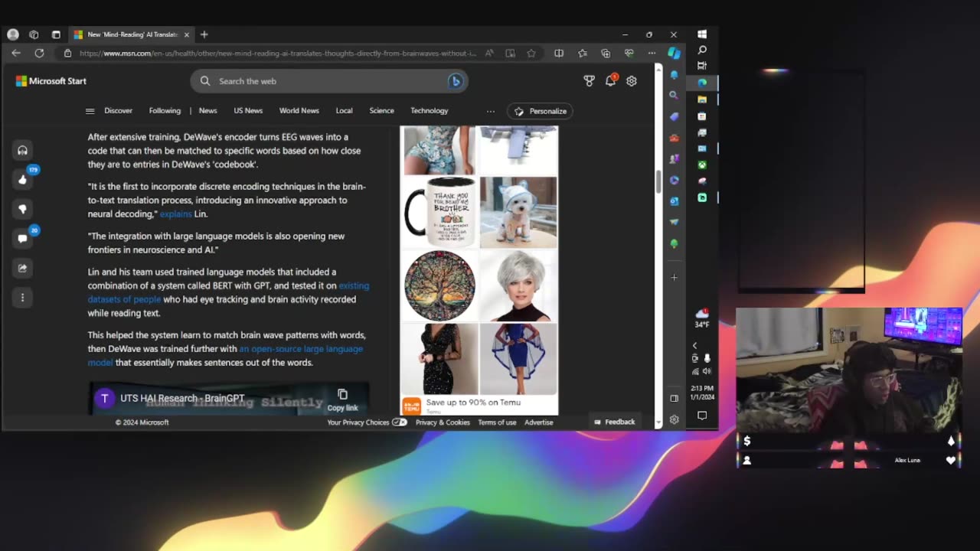The image size is (980, 551).
Task: Open the hamburger navigation menu
Action: coord(90,111)
